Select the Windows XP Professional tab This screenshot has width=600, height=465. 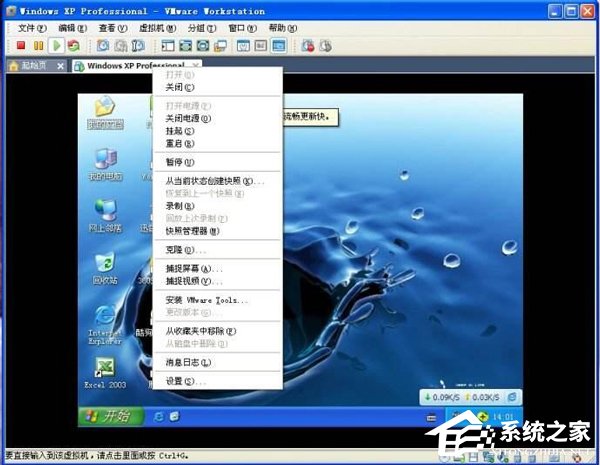click(x=136, y=66)
